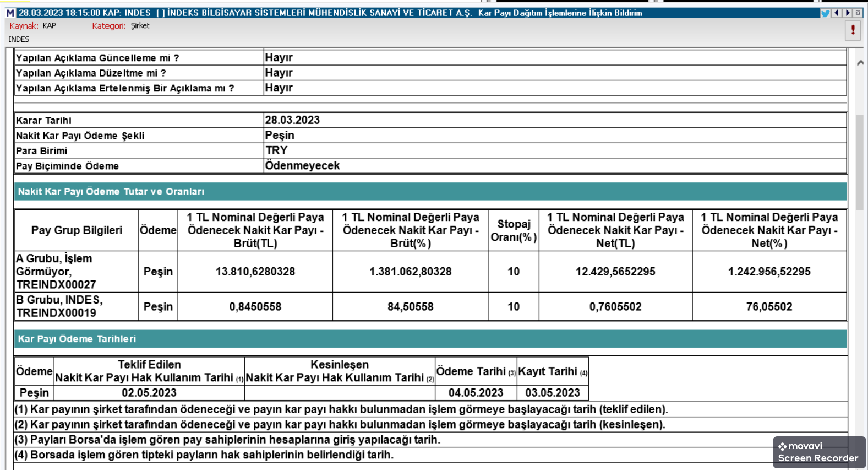Click the scroll up arrow on the right
The height and width of the screenshot is (470, 868).
click(x=860, y=63)
